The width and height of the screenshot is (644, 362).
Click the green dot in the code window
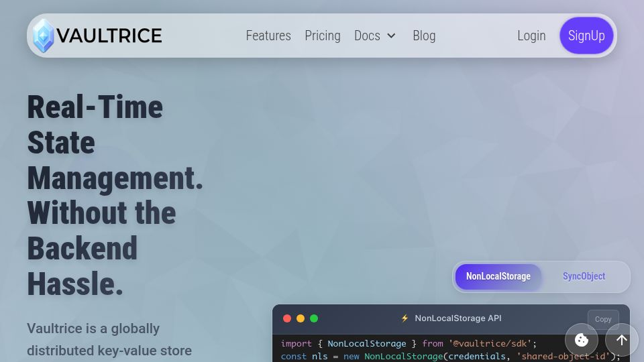click(314, 318)
